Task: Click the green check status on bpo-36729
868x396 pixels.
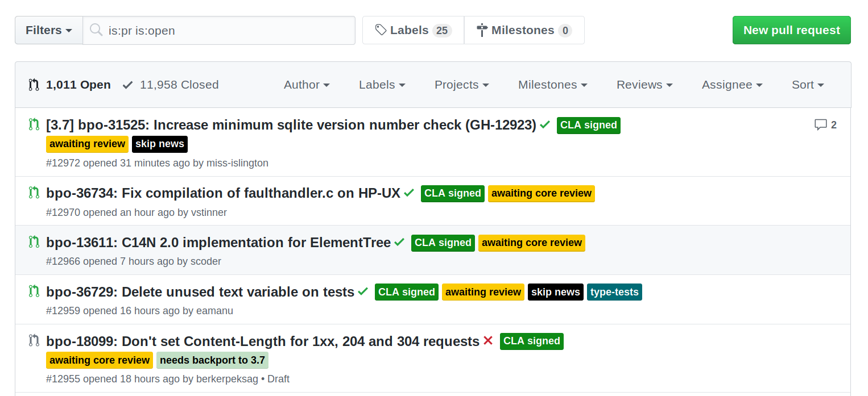Action: pyautogui.click(x=363, y=292)
